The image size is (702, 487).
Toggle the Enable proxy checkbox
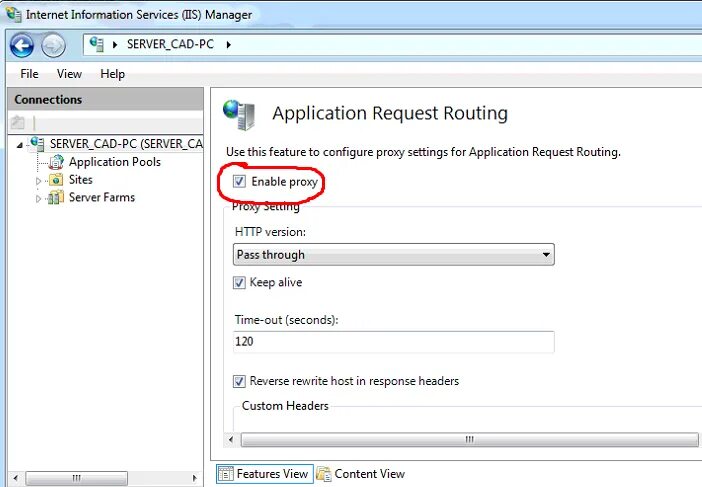(x=239, y=181)
